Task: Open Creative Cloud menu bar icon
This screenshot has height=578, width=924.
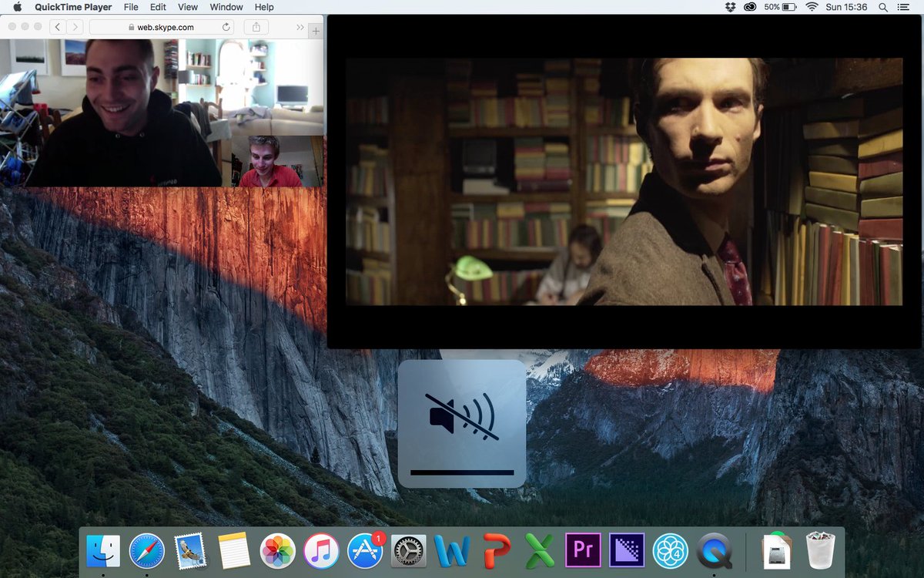Action: (x=751, y=7)
